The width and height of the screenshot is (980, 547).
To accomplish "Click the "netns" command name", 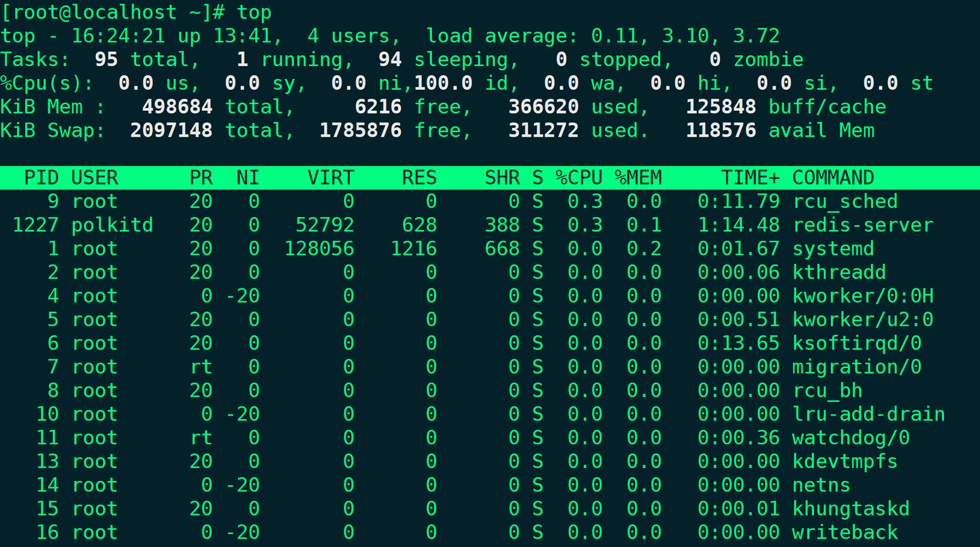I will [x=821, y=485].
